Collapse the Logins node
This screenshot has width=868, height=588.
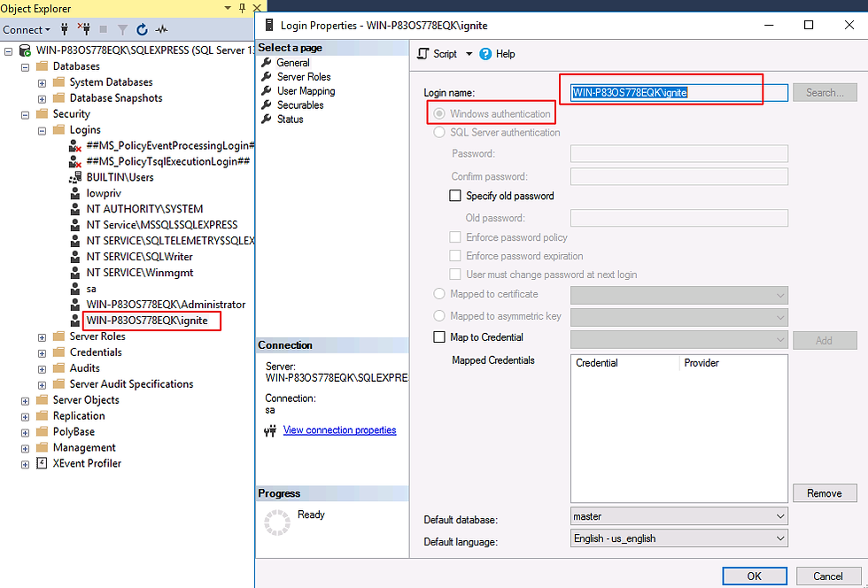click(x=43, y=131)
